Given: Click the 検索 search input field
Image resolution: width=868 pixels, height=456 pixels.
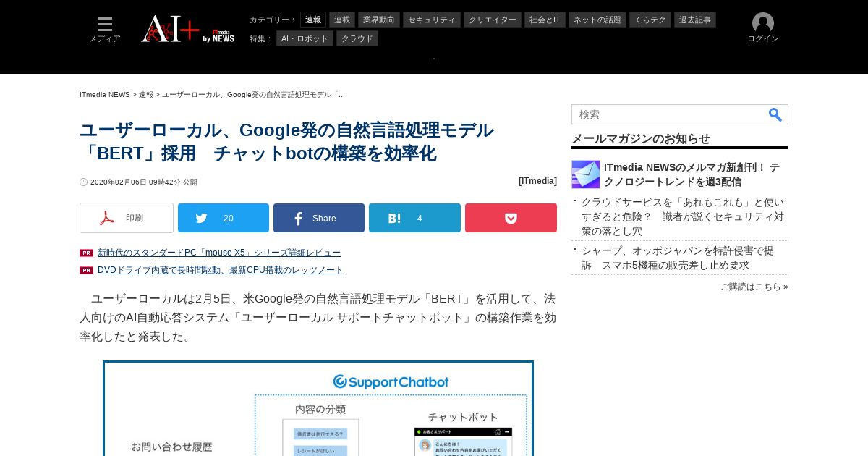Looking at the screenshot, I should pyautogui.click(x=669, y=114).
